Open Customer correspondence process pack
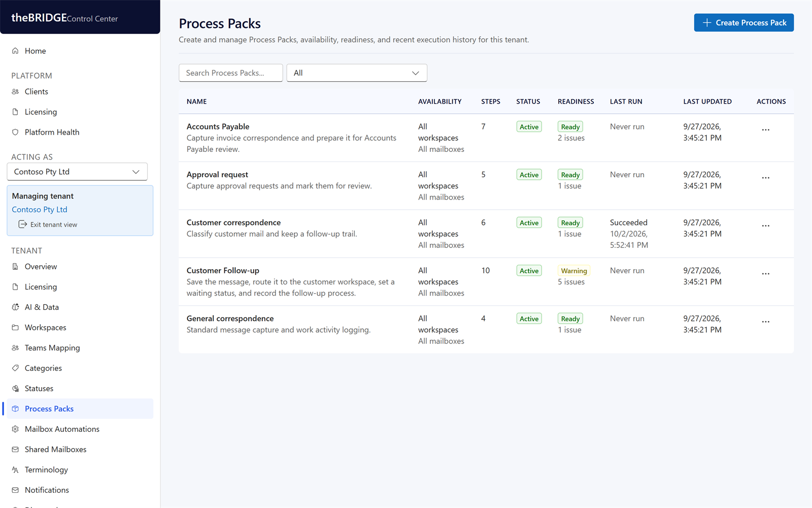Image resolution: width=812 pixels, height=508 pixels. [233, 223]
